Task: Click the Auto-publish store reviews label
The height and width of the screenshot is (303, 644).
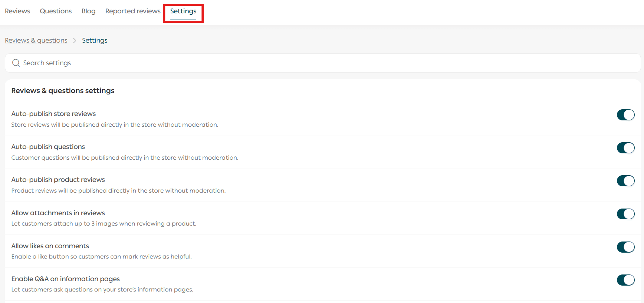Action: coord(53,114)
